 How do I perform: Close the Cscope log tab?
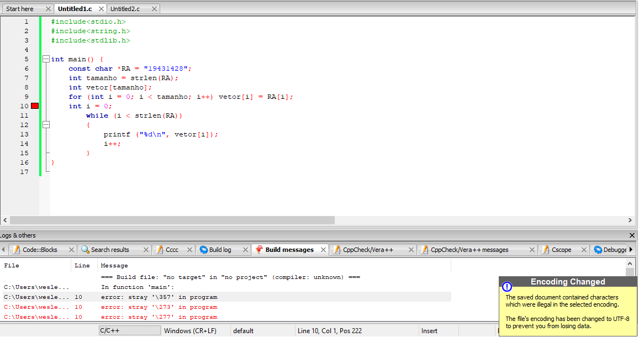[x=584, y=250]
